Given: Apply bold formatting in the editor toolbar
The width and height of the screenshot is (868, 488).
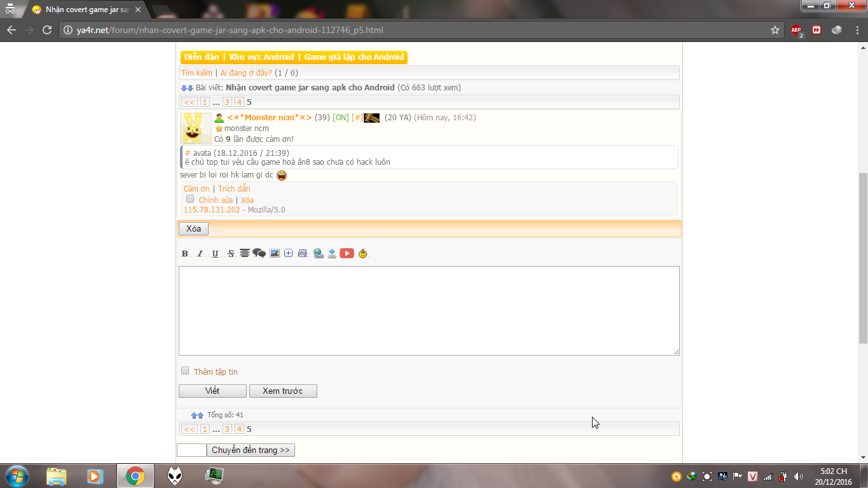Looking at the screenshot, I should click(185, 254).
